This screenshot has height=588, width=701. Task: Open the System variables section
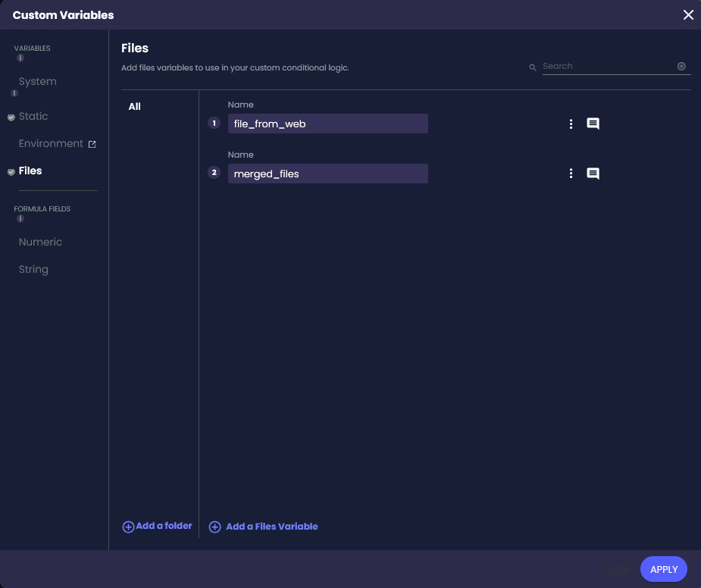click(38, 81)
